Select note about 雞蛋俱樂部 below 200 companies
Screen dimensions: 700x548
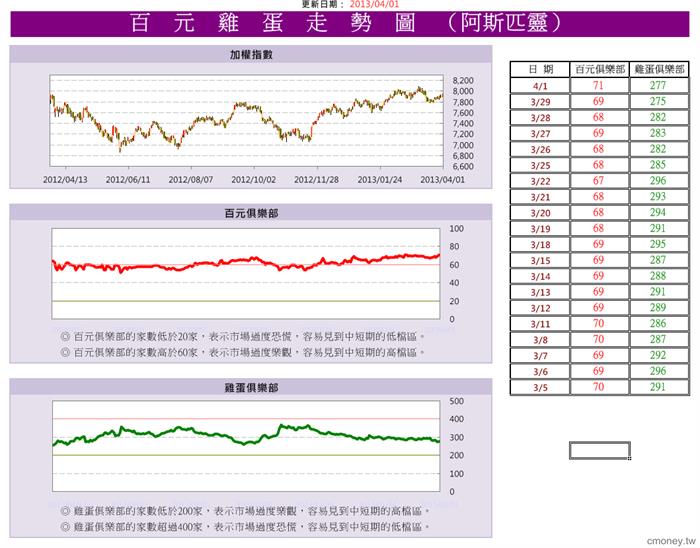[x=246, y=511]
